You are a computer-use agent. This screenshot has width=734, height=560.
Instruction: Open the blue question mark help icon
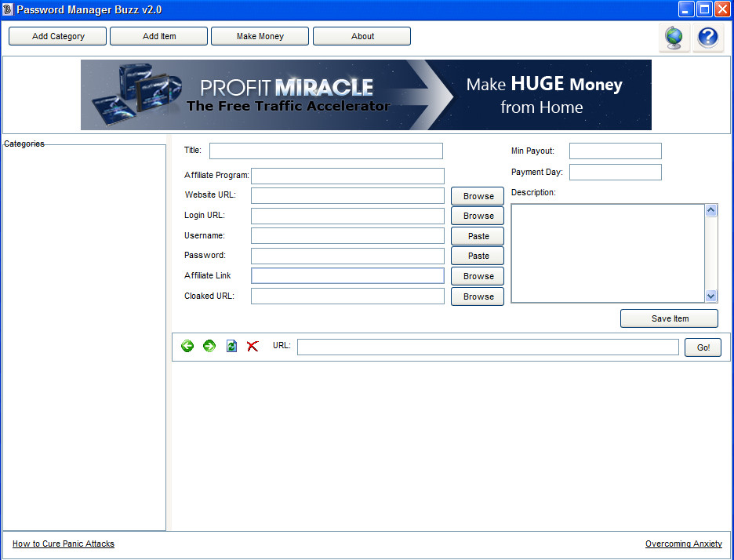[708, 38]
